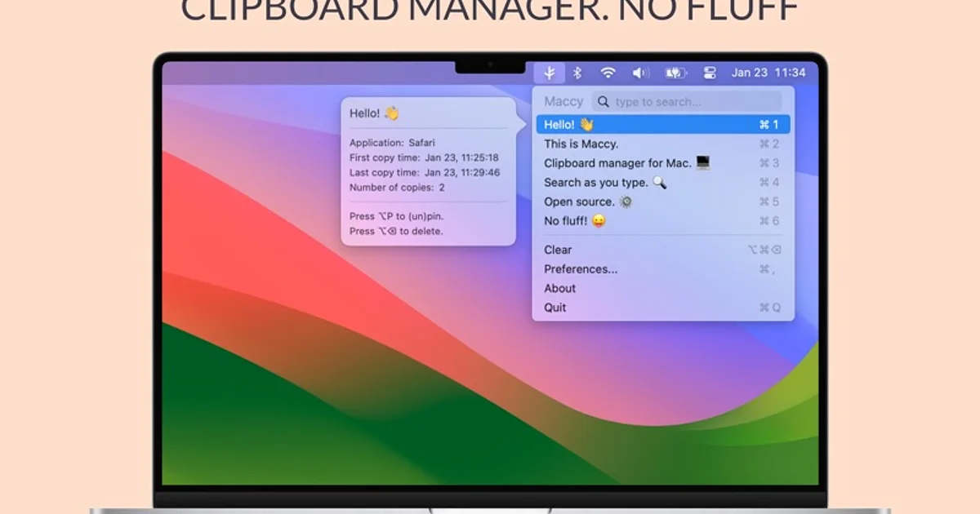The width and height of the screenshot is (980, 514).
Task: Click the volume speaker icon
Action: (x=640, y=73)
